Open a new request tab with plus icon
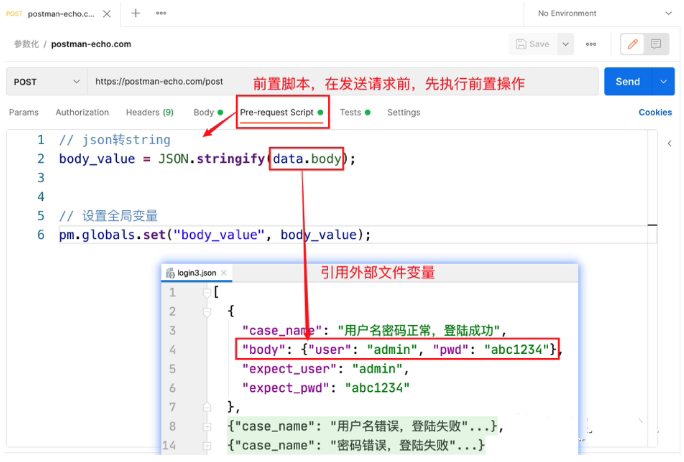 pyautogui.click(x=135, y=13)
